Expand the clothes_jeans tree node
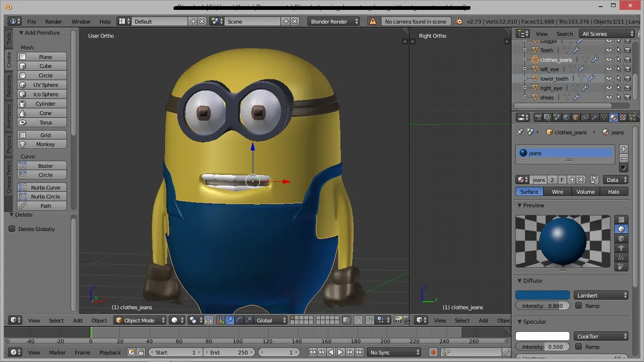This screenshot has width=644, height=362. pyautogui.click(x=525, y=59)
